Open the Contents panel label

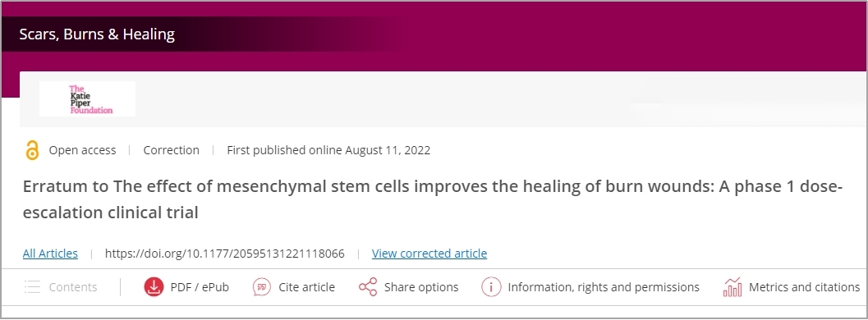[x=73, y=287]
